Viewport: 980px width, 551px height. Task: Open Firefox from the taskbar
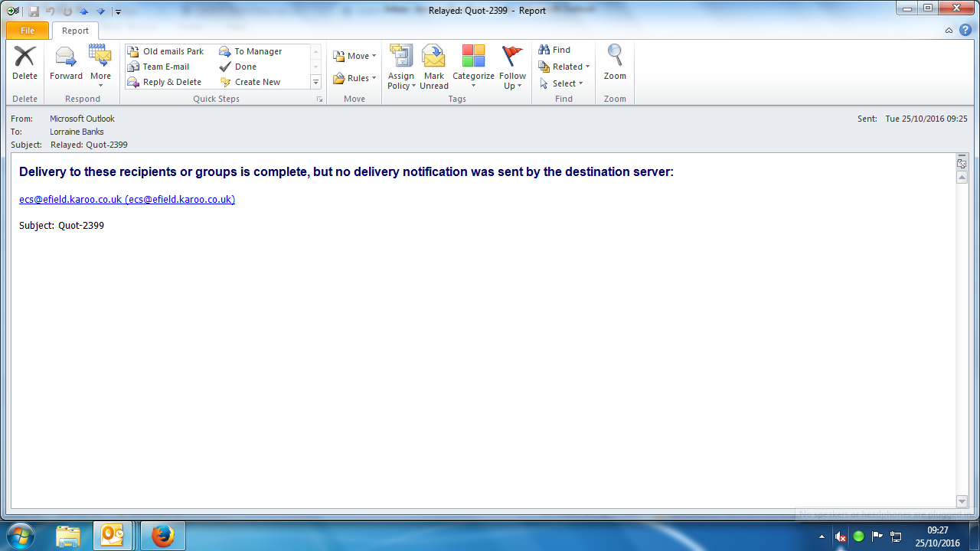point(162,536)
